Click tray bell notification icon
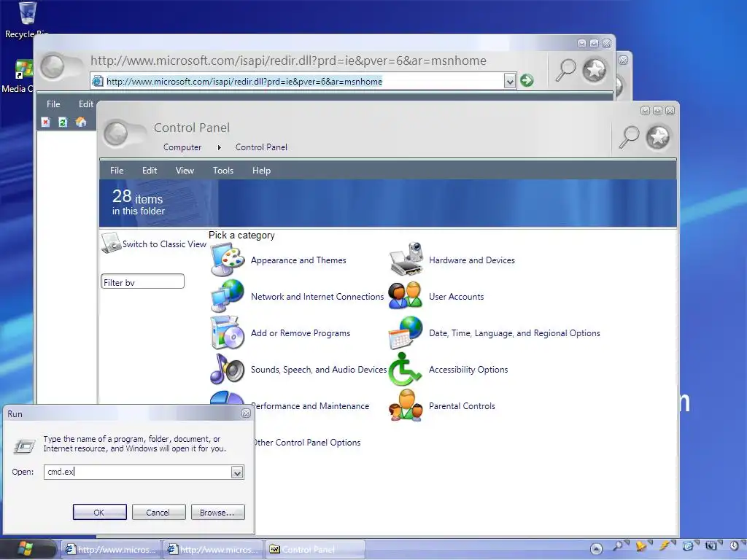Screen dimensions: 747x560 [x=640, y=546]
